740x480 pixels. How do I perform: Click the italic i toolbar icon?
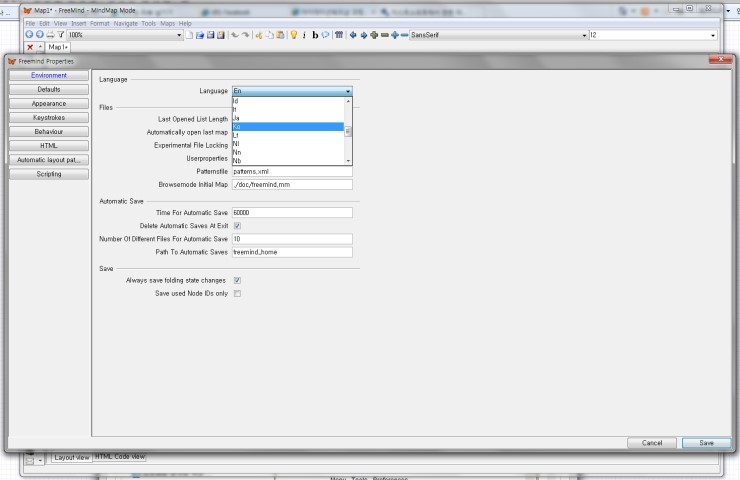click(x=305, y=35)
